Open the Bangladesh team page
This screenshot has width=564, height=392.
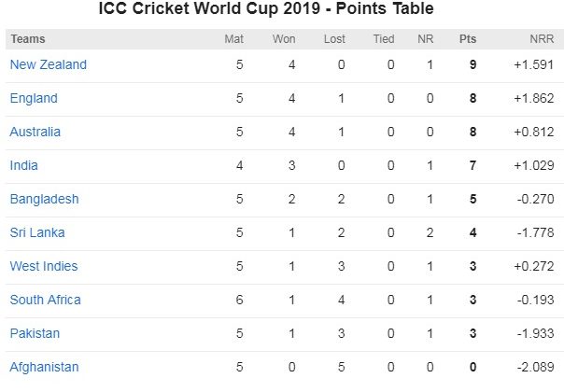44,199
